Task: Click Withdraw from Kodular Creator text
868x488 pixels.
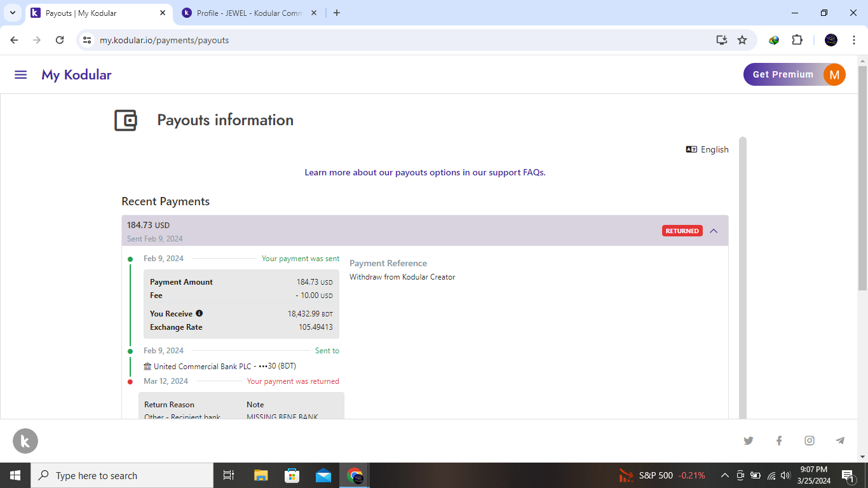Action: tap(402, 277)
